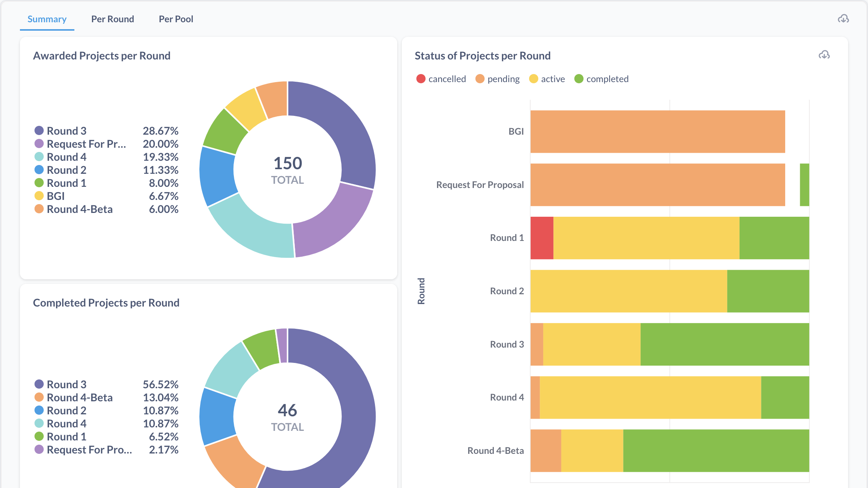Click the Round 4-Beta axis label in bar chart

(x=496, y=451)
